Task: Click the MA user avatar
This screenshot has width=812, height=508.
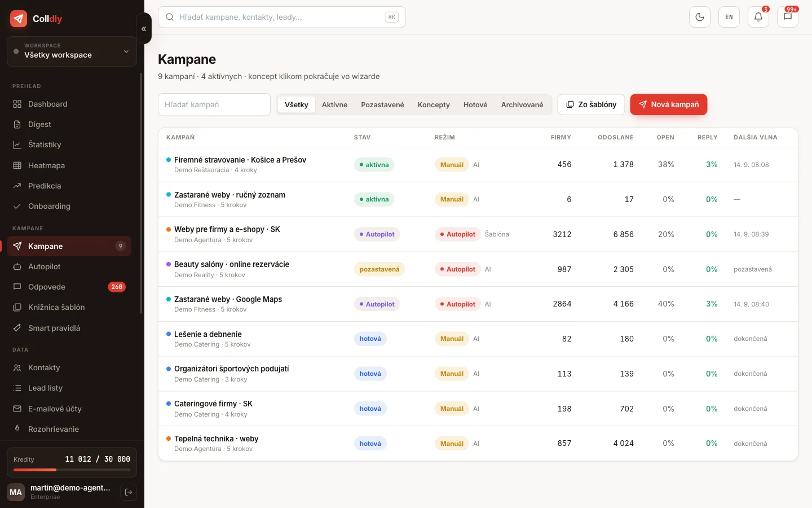Action: pos(16,492)
